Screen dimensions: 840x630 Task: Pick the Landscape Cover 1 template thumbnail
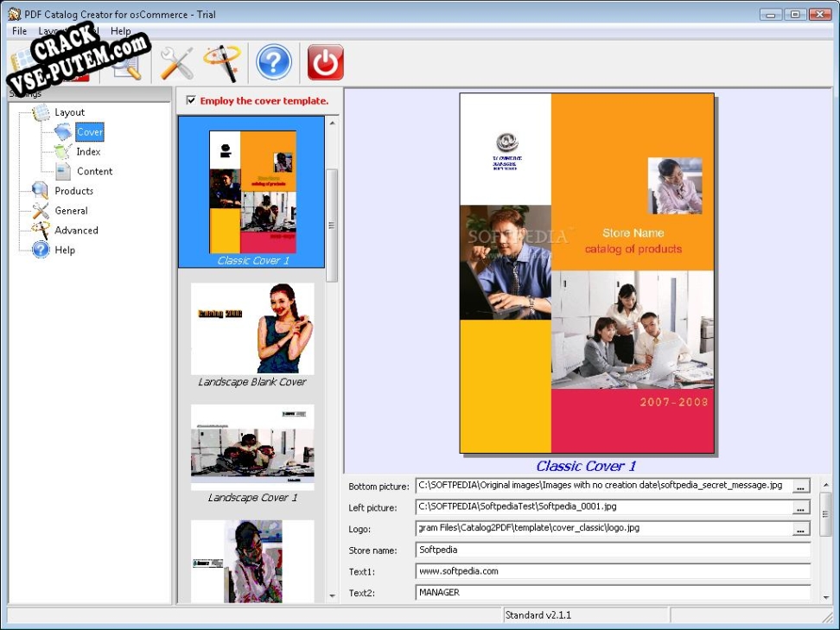[252, 448]
